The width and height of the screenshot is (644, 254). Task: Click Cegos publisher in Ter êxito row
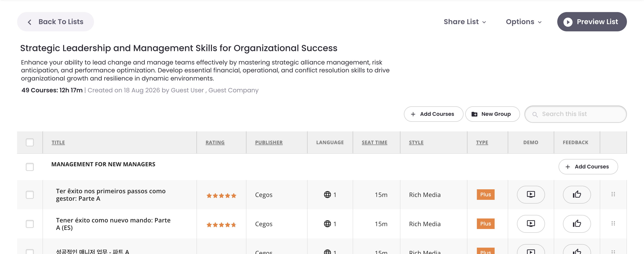click(x=264, y=195)
